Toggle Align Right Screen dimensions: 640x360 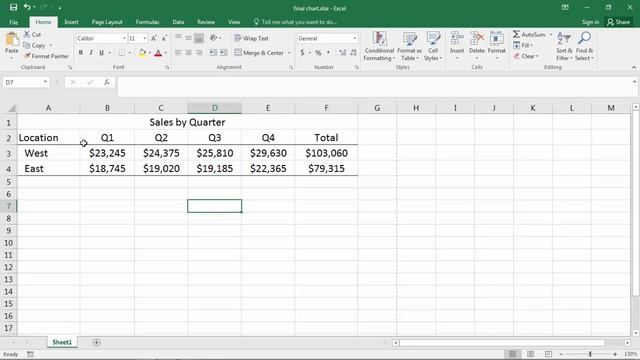pyautogui.click(x=199, y=53)
